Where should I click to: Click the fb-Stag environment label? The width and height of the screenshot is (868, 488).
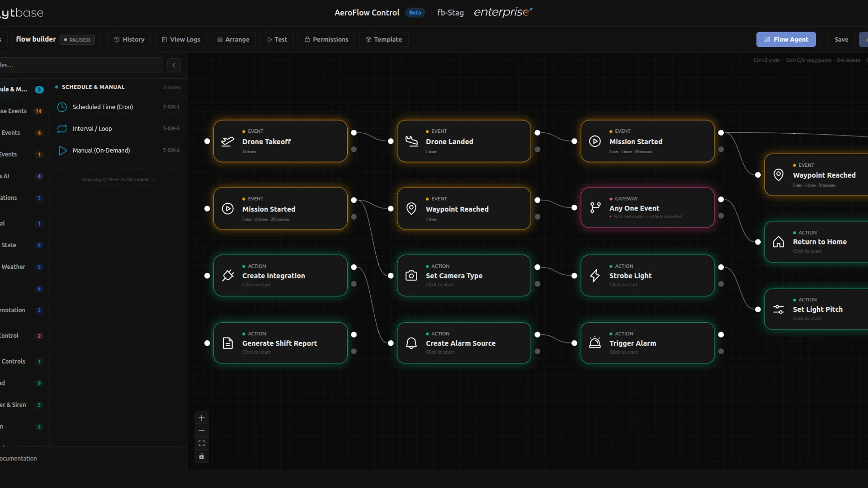tap(450, 13)
